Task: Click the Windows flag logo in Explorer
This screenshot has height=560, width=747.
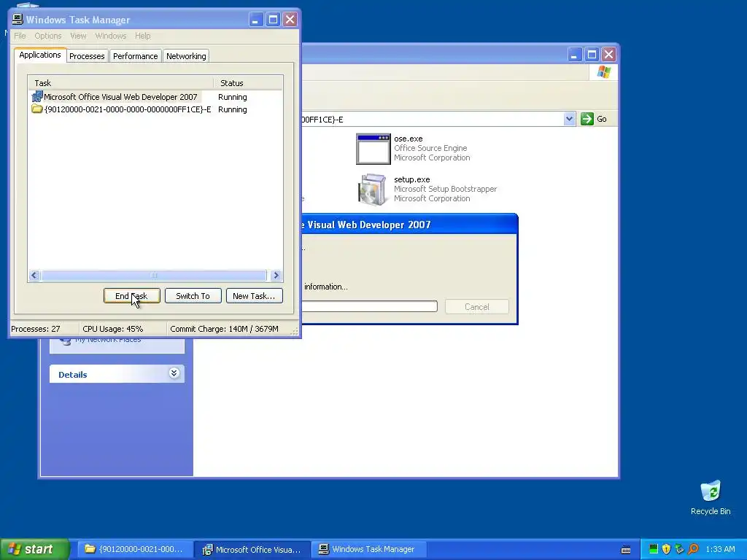Action: (x=603, y=72)
